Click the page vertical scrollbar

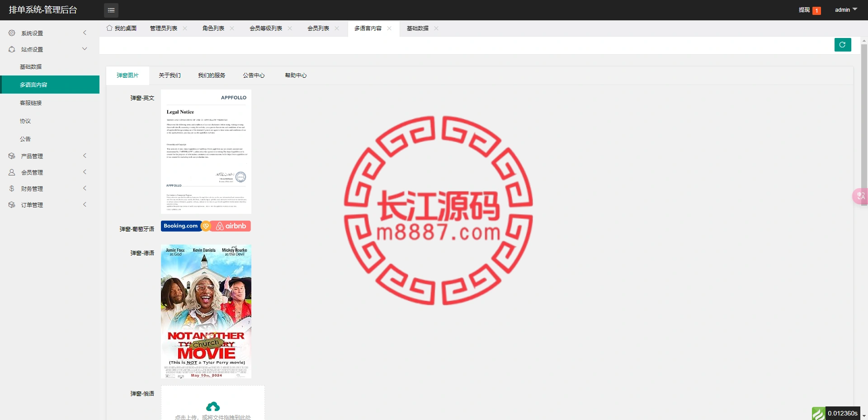coord(864,113)
